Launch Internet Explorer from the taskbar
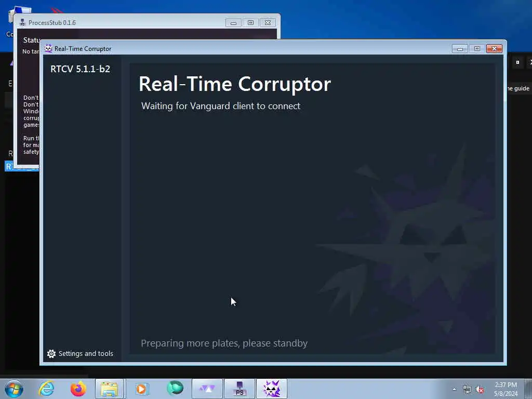 46,389
